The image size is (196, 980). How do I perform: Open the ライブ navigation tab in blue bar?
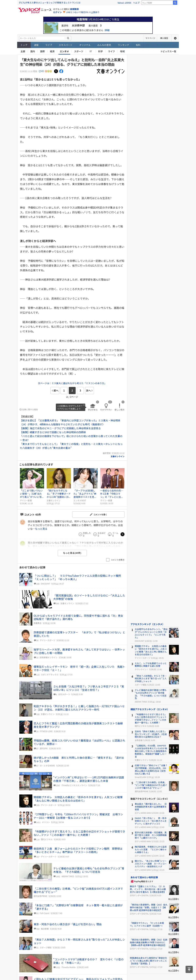(49, 45)
